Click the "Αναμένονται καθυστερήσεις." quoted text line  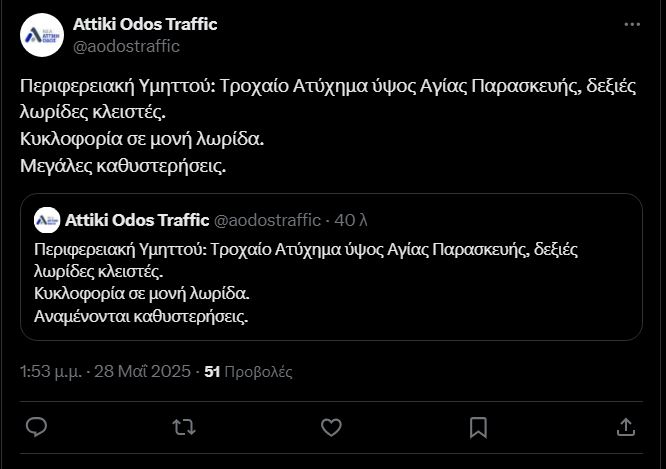[140, 317]
